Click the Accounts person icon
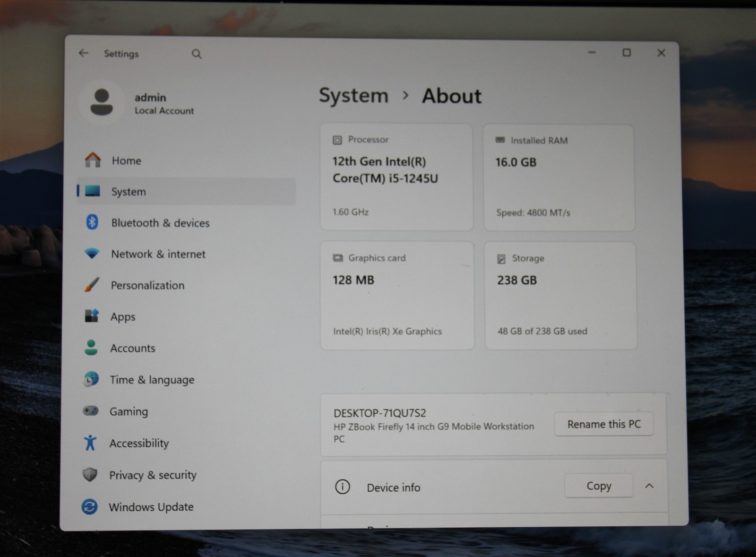 [x=91, y=348]
